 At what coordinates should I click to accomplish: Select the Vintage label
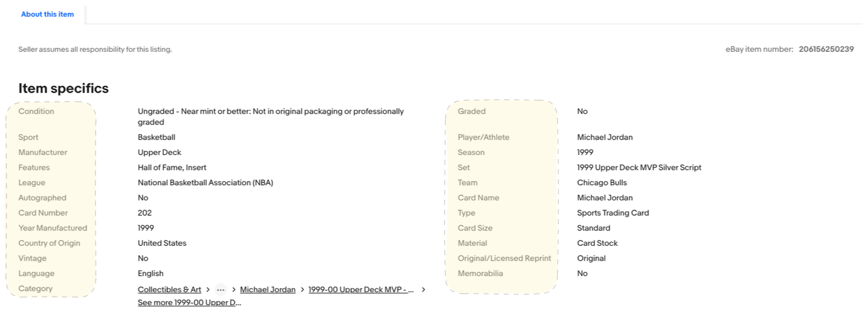(x=32, y=258)
